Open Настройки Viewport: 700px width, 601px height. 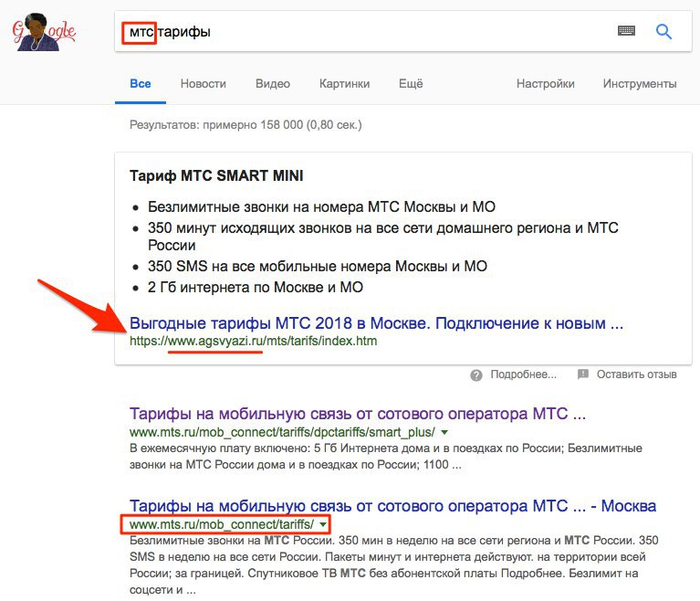[x=546, y=83]
